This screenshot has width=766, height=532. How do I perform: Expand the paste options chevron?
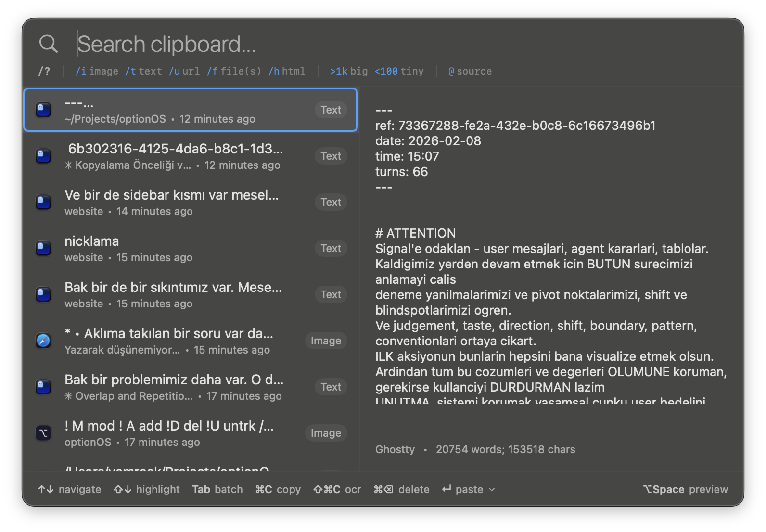click(492, 489)
